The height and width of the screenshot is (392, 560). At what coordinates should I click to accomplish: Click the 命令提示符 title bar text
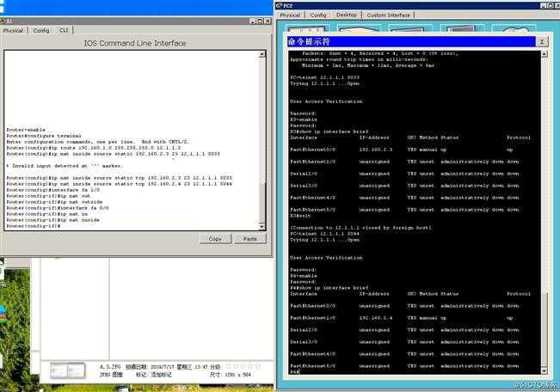[x=309, y=42]
